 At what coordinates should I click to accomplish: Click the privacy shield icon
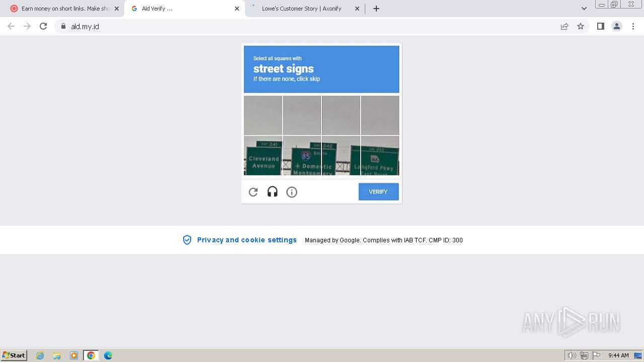[187, 240]
